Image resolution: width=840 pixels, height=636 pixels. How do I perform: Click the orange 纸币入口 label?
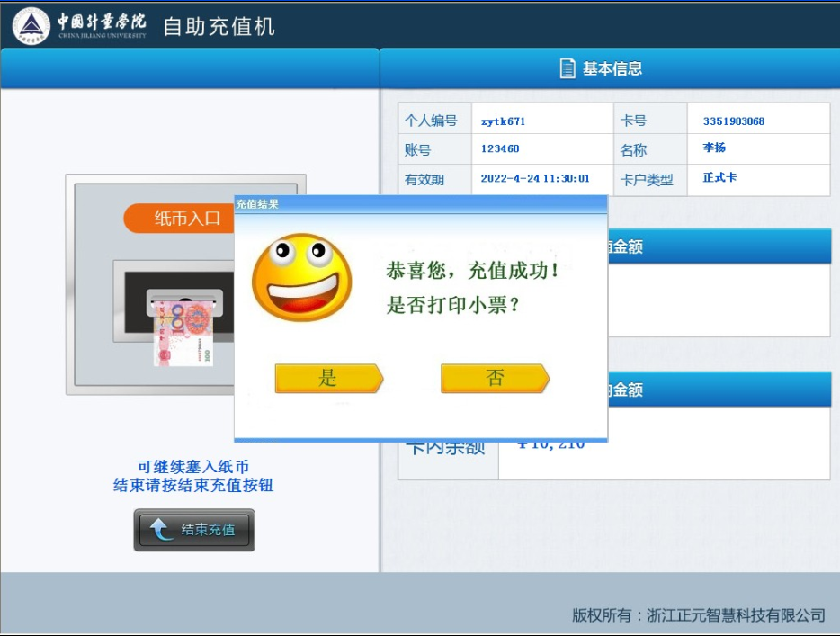click(x=186, y=219)
